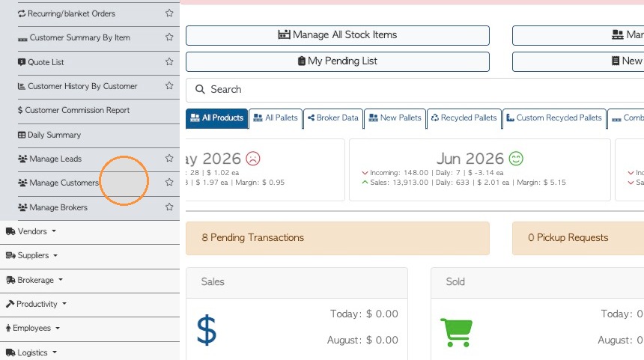Screen dimensions: 644x360
Task: Open My Pending List
Action: [338, 61]
